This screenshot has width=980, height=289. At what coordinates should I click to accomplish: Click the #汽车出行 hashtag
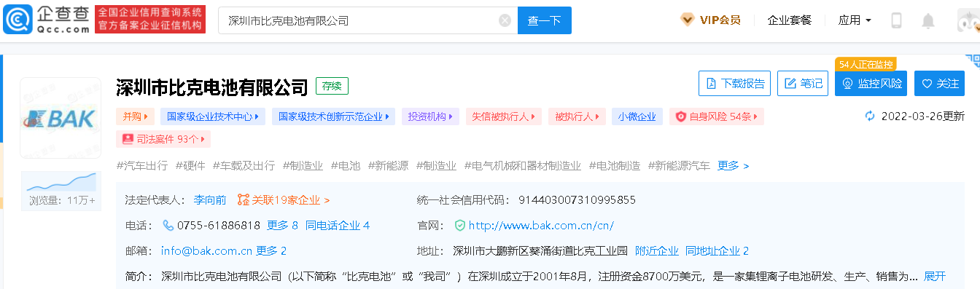[x=143, y=165]
